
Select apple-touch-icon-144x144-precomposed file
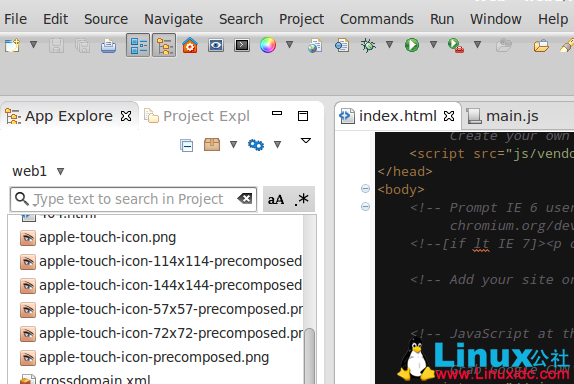pyautogui.click(x=161, y=285)
